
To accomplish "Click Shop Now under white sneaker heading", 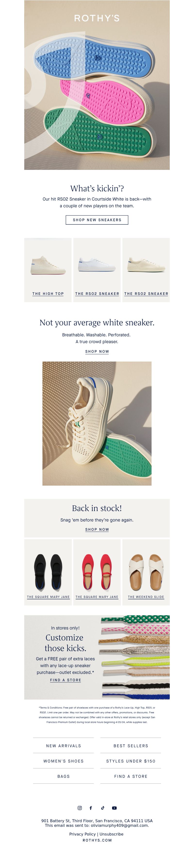I will coord(97,351).
